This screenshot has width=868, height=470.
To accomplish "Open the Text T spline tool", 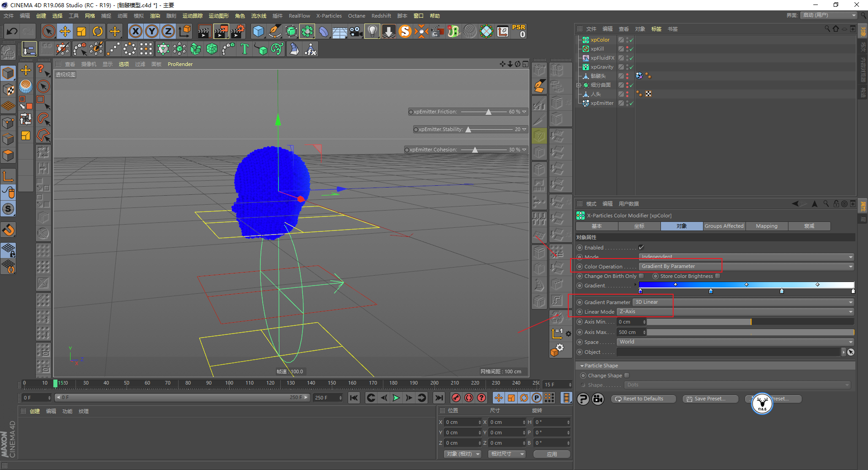I will [x=245, y=49].
